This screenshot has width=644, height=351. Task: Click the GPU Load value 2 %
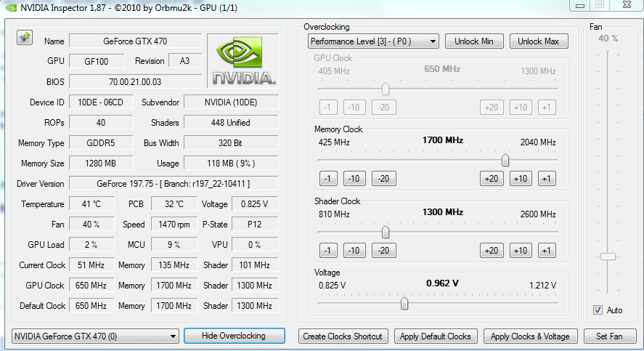pyautogui.click(x=91, y=245)
